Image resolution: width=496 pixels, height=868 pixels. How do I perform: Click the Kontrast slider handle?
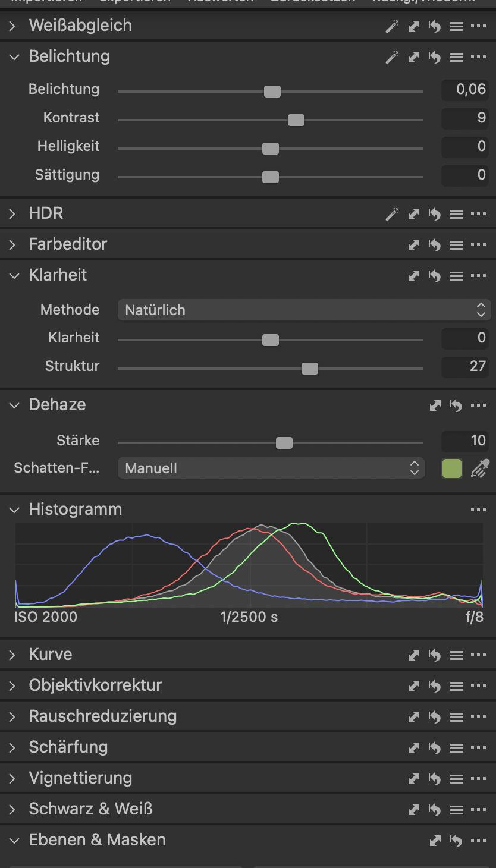point(296,120)
